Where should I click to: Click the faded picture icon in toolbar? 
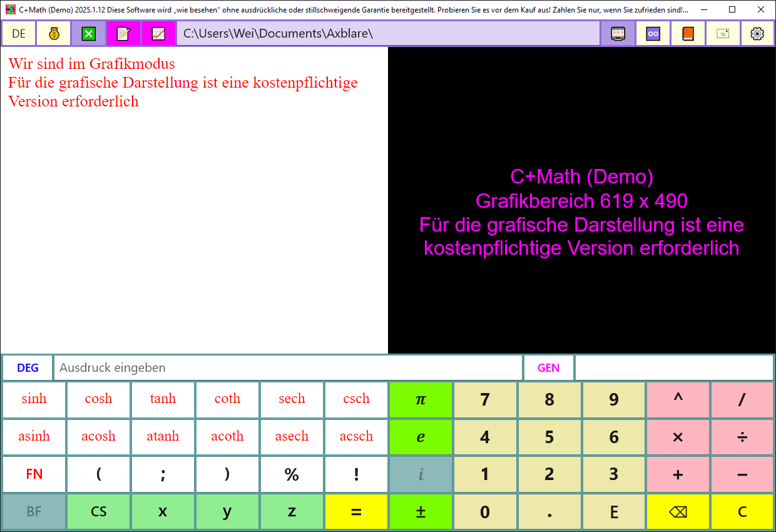click(x=723, y=34)
